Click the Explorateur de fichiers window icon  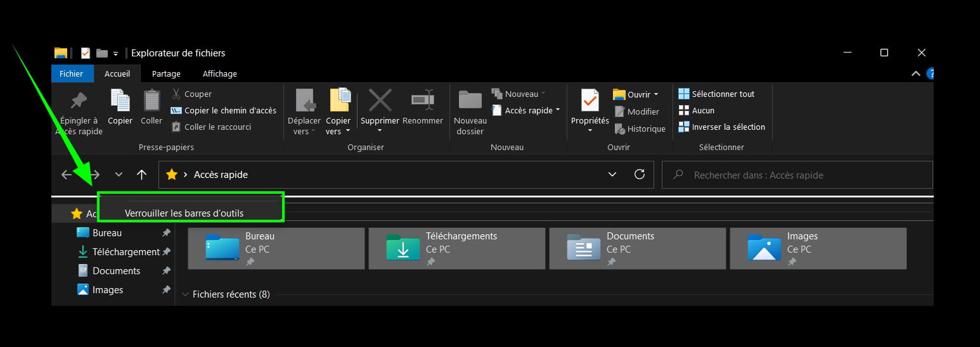(x=61, y=53)
